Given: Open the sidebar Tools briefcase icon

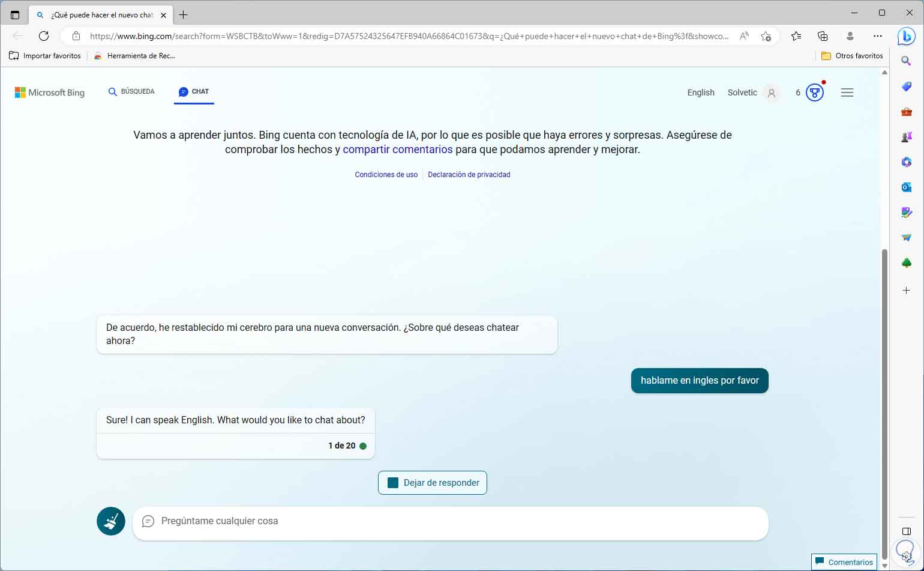Looking at the screenshot, I should click(x=907, y=112).
